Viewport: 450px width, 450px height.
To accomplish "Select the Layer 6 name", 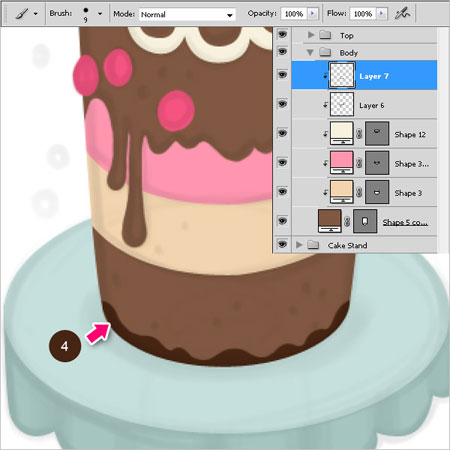I will click(x=372, y=106).
